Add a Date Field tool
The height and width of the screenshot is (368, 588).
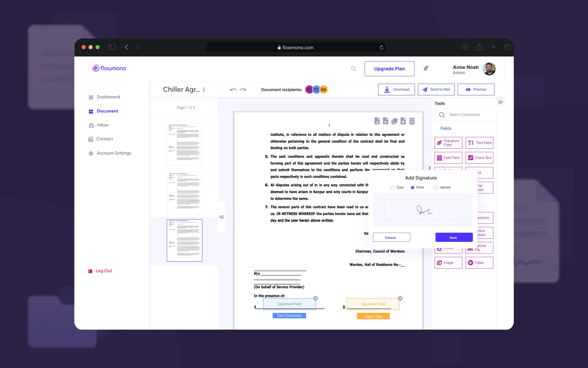[x=448, y=158]
